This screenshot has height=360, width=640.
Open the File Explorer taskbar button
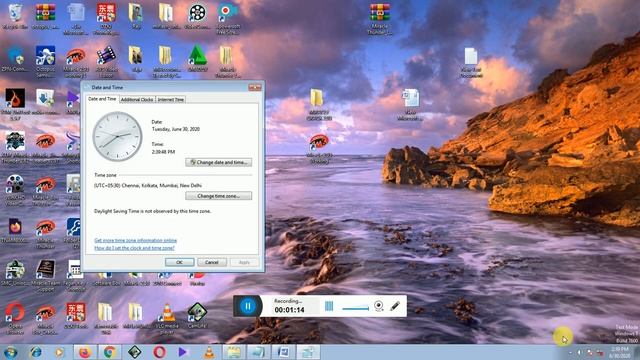tap(233, 352)
